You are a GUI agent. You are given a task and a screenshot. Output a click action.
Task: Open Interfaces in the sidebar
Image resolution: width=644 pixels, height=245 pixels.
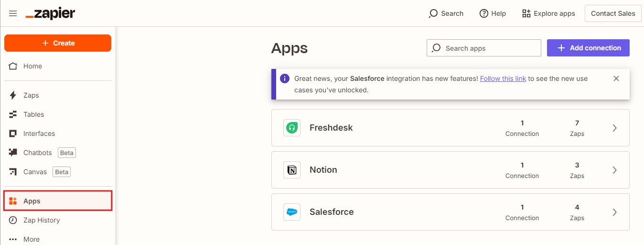[x=58, y=134]
